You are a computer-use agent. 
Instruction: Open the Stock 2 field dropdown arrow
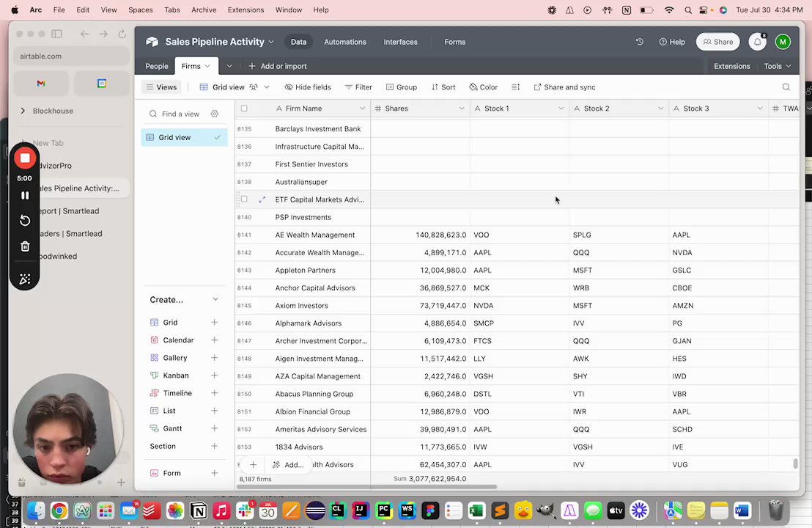[660, 109]
